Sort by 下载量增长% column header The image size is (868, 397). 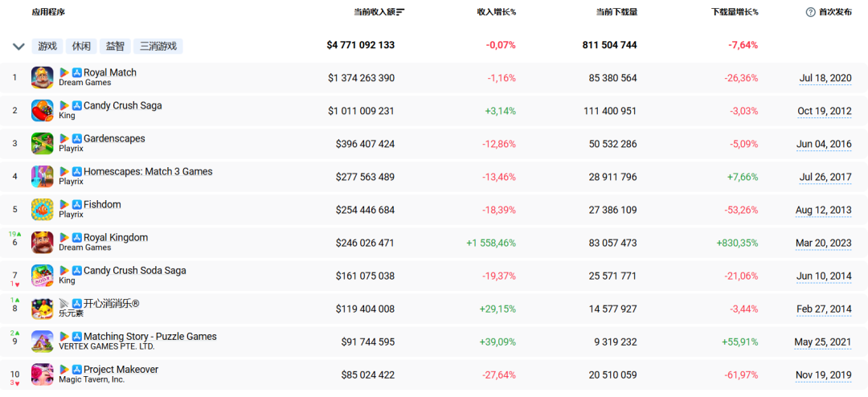tap(735, 12)
